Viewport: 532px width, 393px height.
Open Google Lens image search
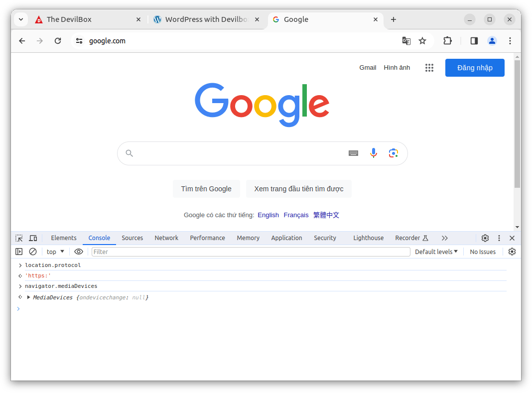393,153
